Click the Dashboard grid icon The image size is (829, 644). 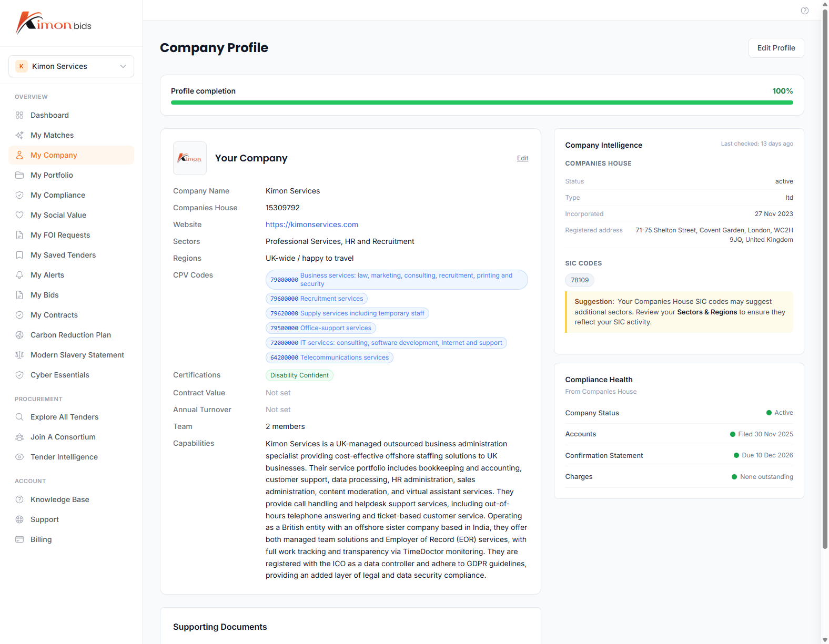tap(19, 115)
